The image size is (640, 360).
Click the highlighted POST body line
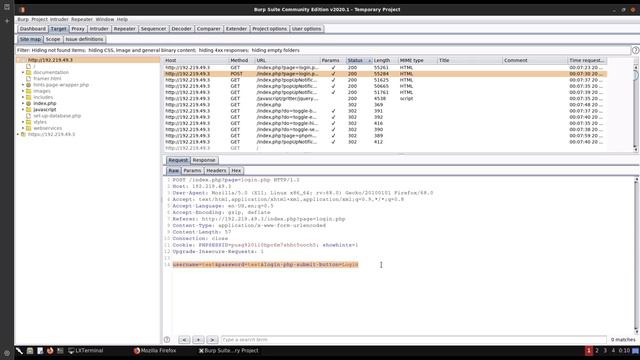265,264
